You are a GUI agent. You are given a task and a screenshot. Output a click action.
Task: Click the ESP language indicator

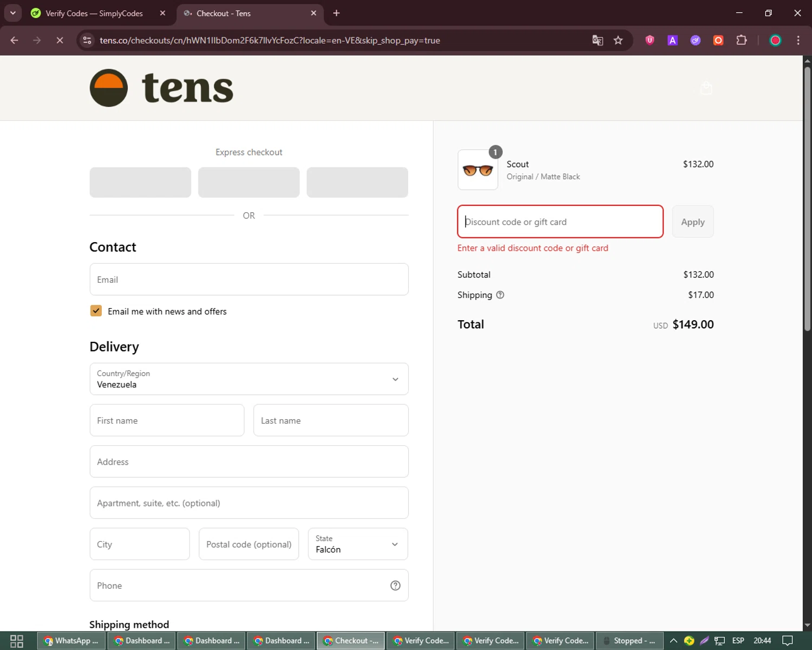click(738, 641)
